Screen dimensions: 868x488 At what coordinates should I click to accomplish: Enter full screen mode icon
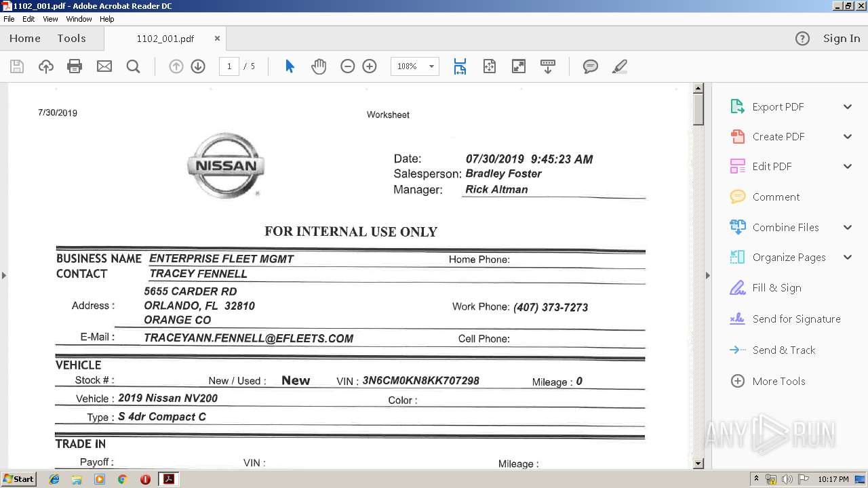[x=519, y=66]
